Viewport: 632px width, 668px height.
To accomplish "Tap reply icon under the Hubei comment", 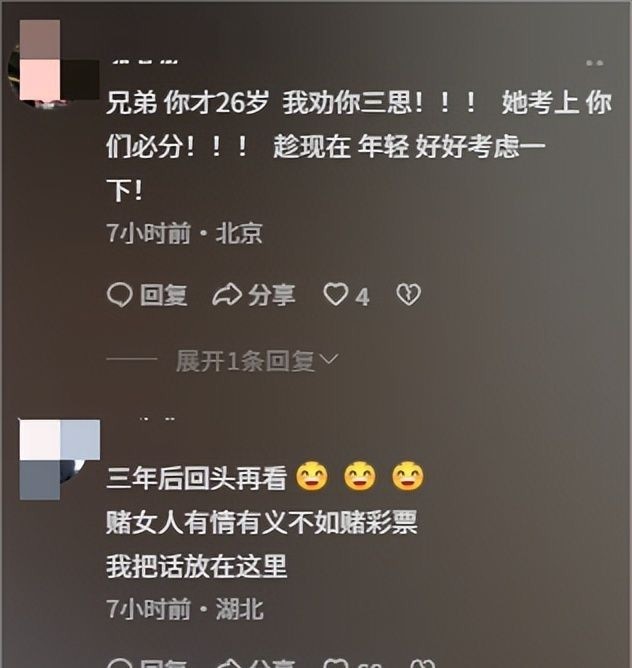I will tap(119, 664).
